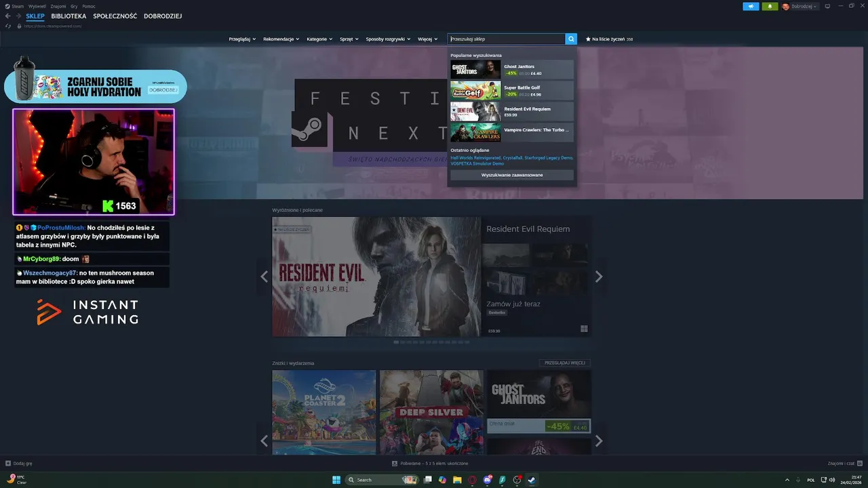Image resolution: width=868 pixels, height=488 pixels.
Task: Go forward with the navigation arrow
Action: [x=18, y=16]
